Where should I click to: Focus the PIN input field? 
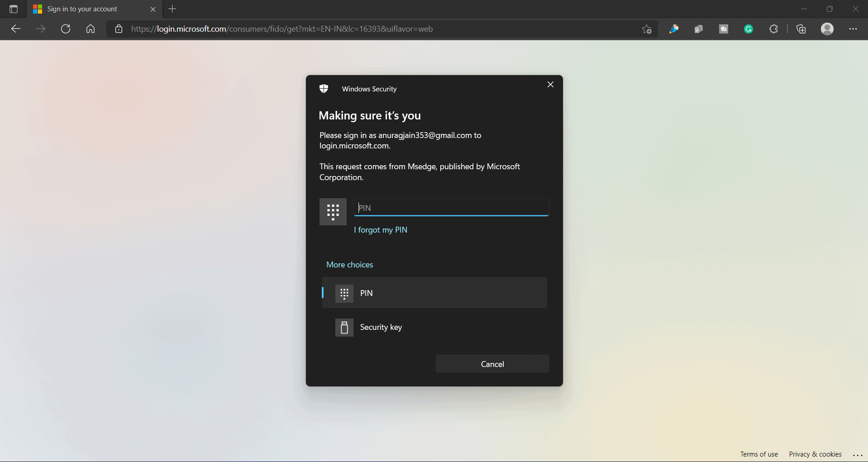click(451, 208)
